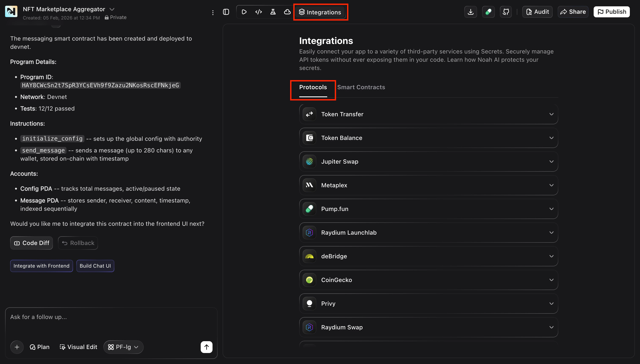Click the Integrate with Frontend button
640x364 pixels.
41,266
